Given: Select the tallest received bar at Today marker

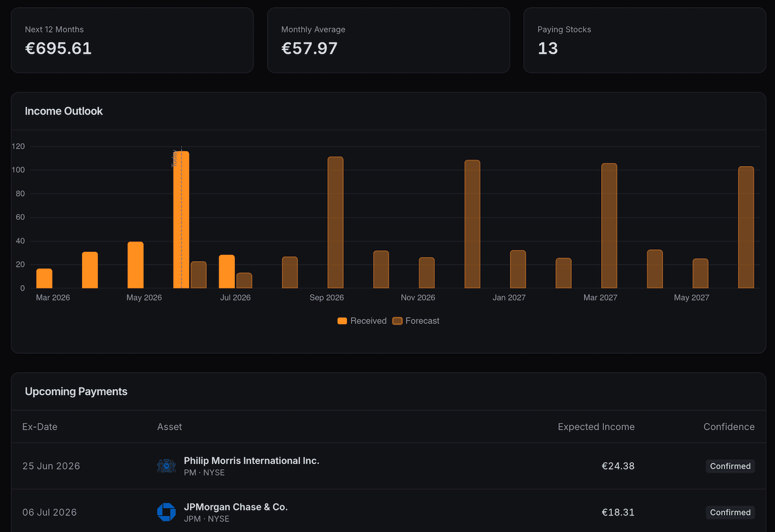Looking at the screenshot, I should point(181,220).
